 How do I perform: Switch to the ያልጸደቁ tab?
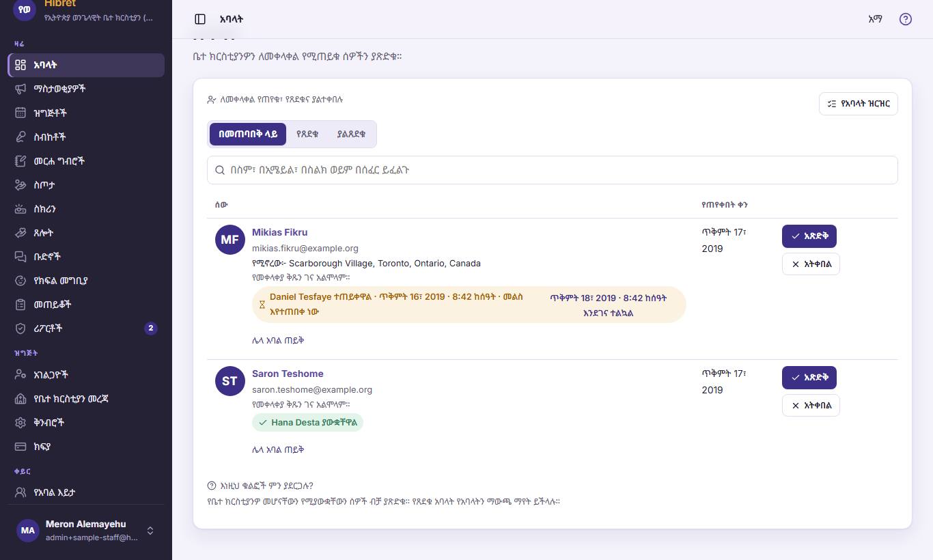351,135
